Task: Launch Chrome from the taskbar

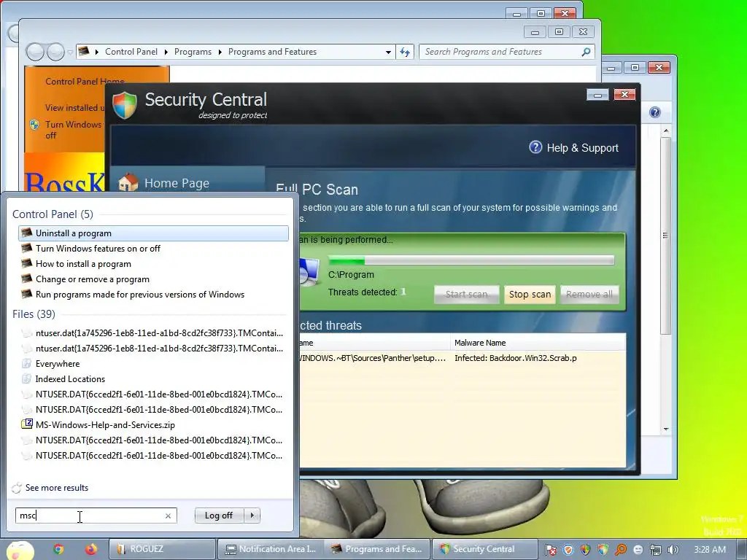Action: pyautogui.click(x=58, y=549)
